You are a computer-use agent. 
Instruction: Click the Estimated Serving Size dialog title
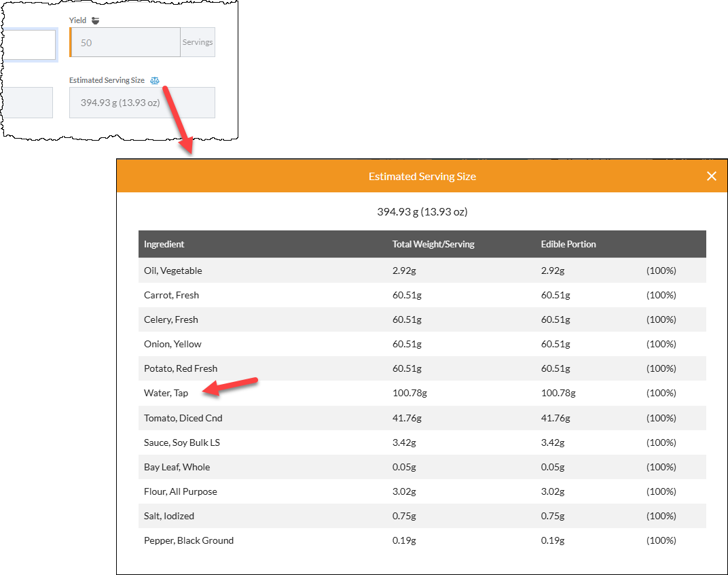(422, 177)
